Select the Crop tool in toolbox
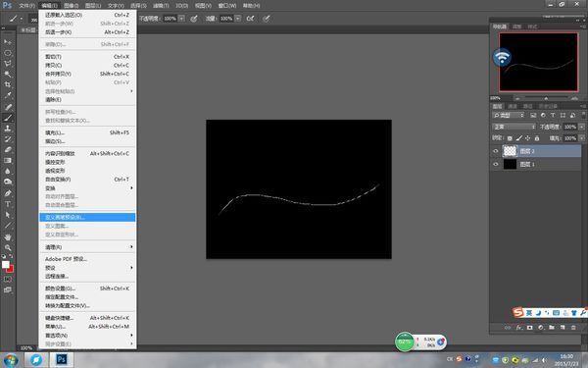Viewport: 588px width, 368px height. click(8, 84)
